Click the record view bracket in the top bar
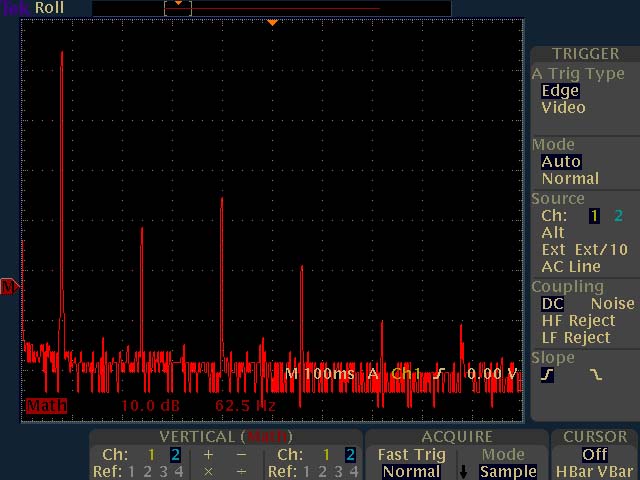Screen dimensions: 640x480 (x=178, y=9)
